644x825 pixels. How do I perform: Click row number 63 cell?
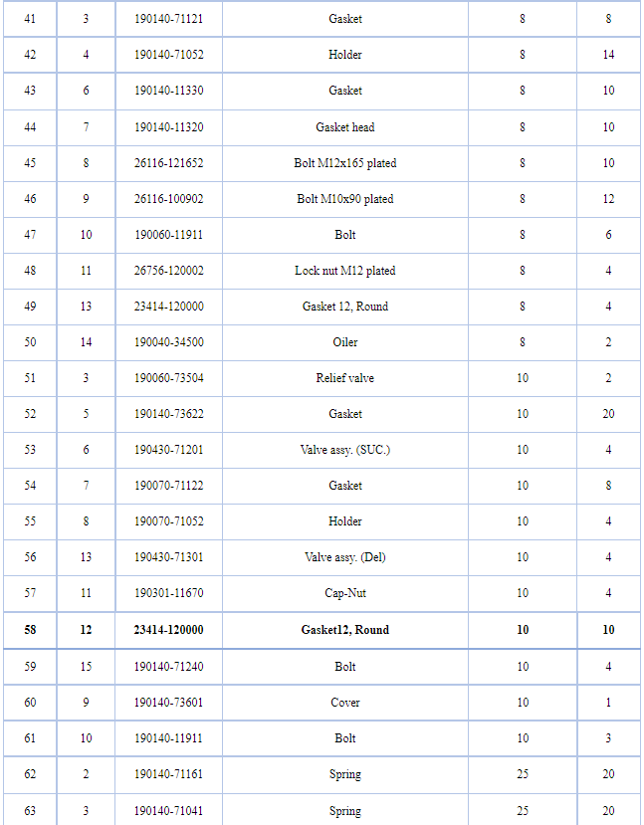point(30,810)
